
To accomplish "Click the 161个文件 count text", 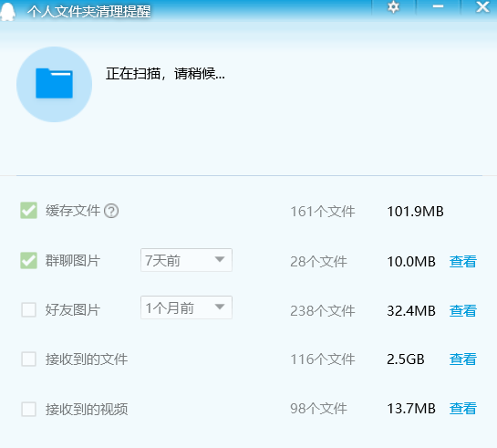I will coord(323,212).
